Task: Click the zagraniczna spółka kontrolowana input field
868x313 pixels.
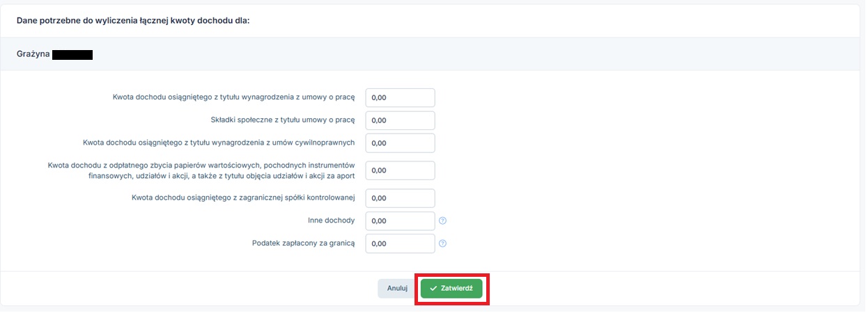Action: [x=400, y=198]
